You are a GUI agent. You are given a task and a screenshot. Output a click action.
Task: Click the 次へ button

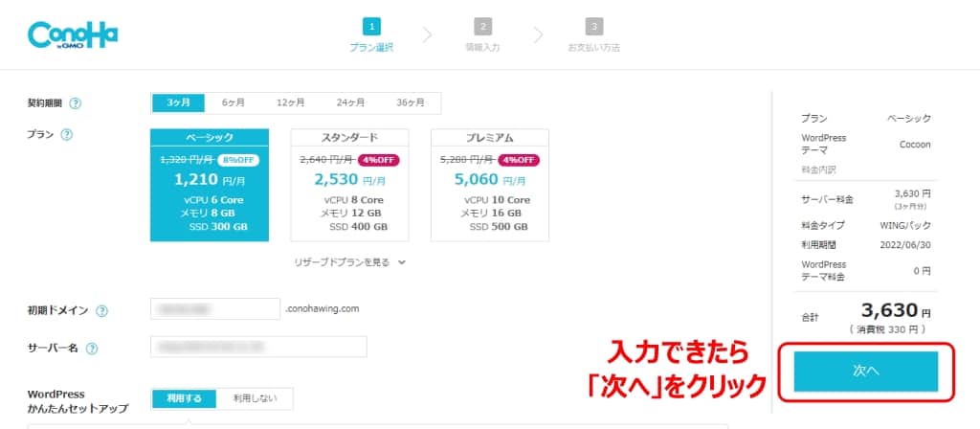tap(865, 372)
